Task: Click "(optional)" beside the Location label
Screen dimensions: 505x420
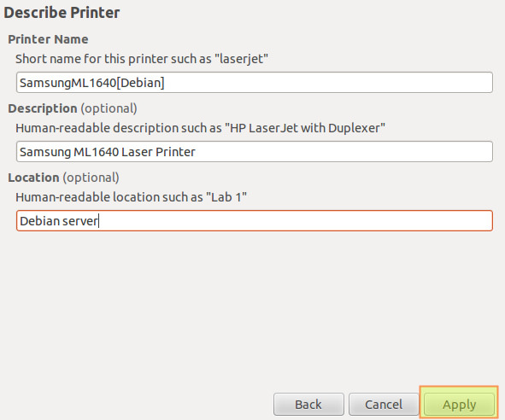Action: pyautogui.click(x=91, y=178)
